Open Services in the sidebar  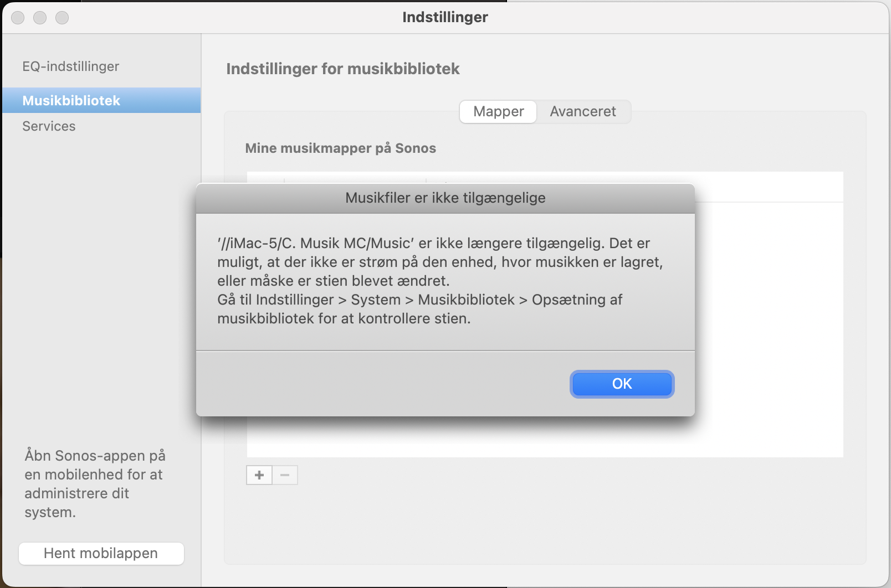click(49, 126)
